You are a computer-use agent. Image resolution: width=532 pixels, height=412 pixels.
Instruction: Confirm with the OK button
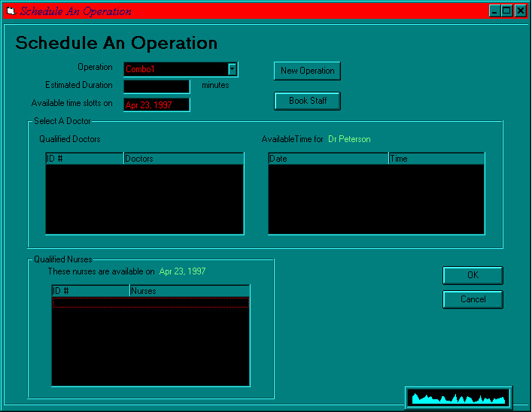tap(473, 275)
